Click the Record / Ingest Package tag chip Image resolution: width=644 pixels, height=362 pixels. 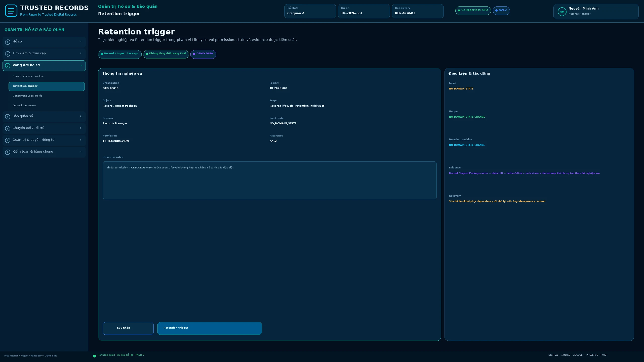[120, 54]
